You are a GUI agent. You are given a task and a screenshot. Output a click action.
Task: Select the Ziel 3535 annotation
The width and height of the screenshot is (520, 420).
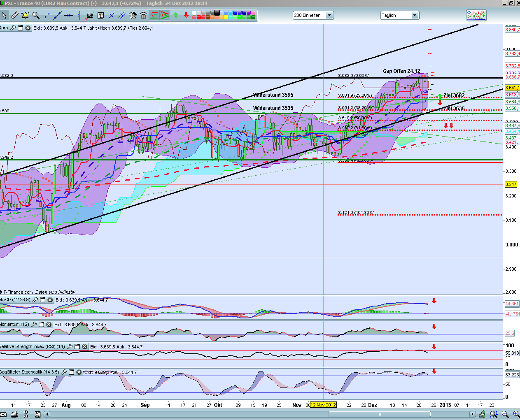[x=454, y=109]
